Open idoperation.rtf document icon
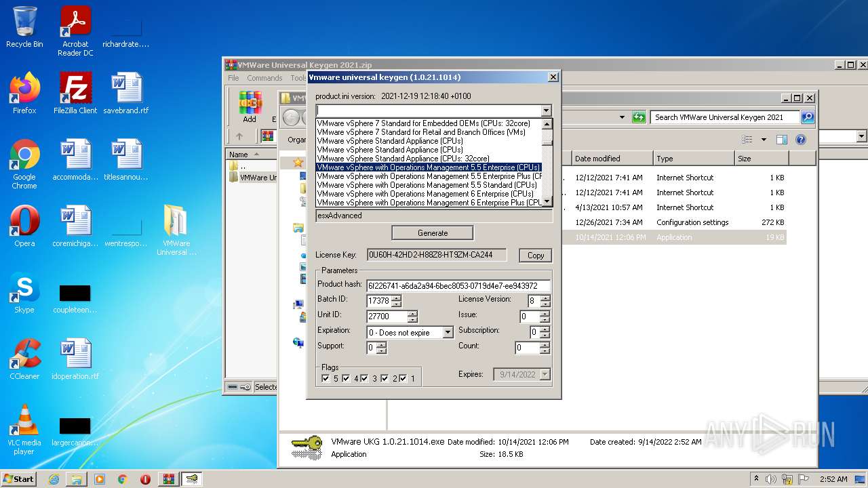868x488 pixels. click(75, 359)
